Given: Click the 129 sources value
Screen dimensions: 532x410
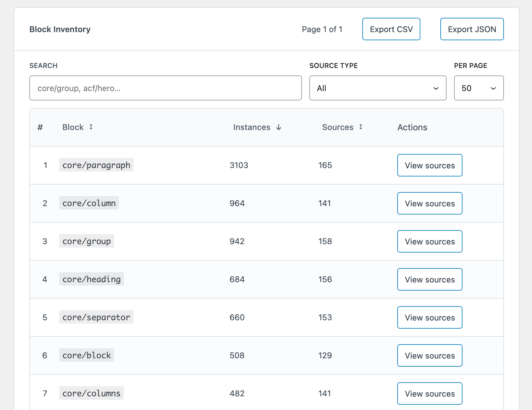Looking at the screenshot, I should [x=325, y=355].
